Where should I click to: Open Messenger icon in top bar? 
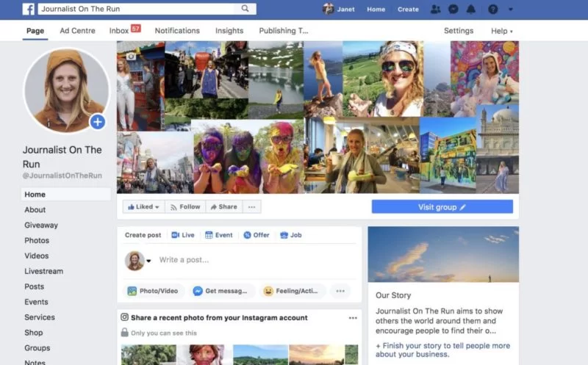click(x=453, y=10)
